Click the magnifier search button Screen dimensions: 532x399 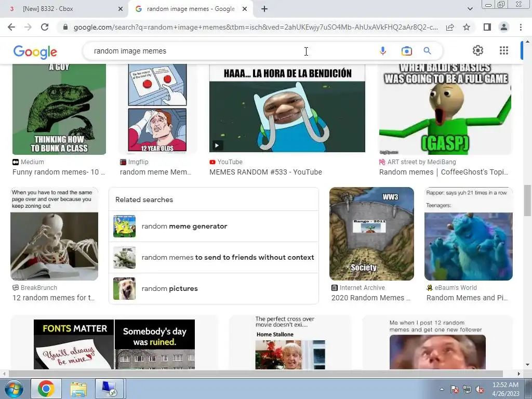(427, 51)
